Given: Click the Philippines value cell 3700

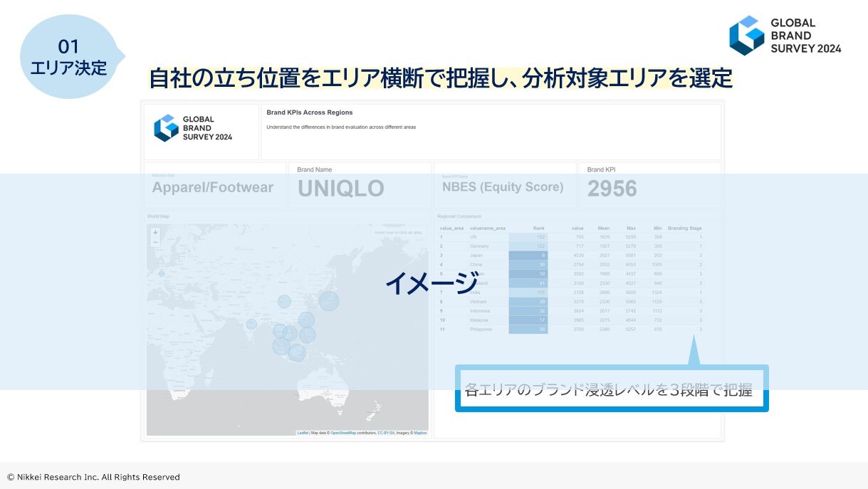Looking at the screenshot, I should 580,330.
